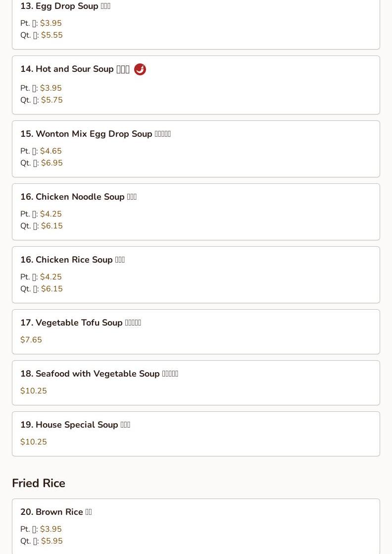Select 18. Seafood with Vegetable Soup
392x554 pixels.
tap(99, 374)
